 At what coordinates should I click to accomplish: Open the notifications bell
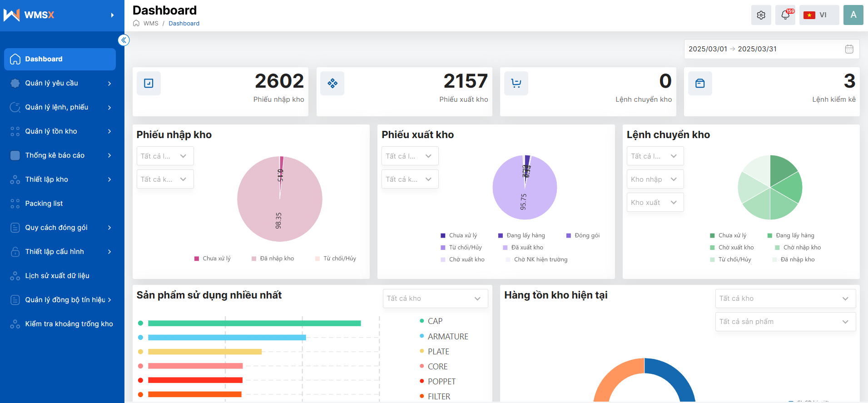click(785, 15)
